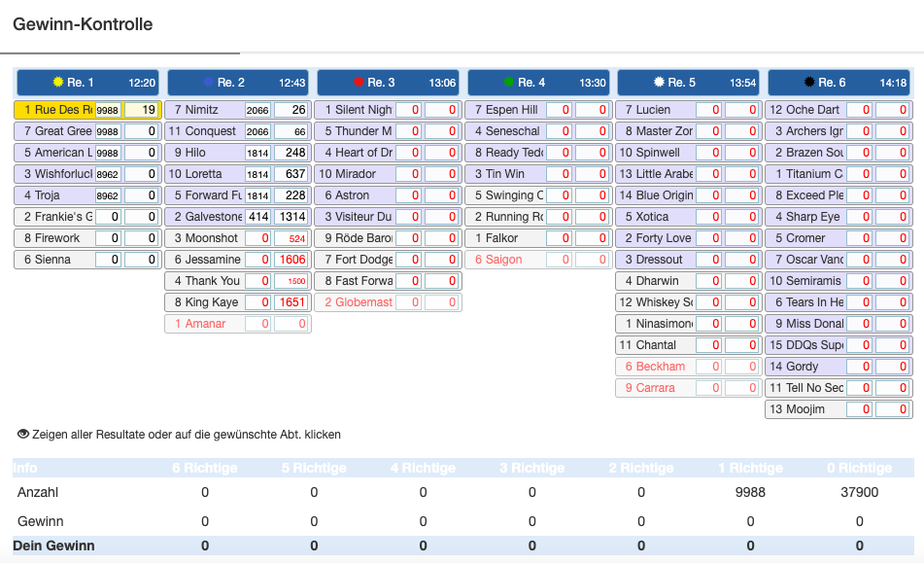Select horse 7 Espen Hill in race 4
This screenshot has height=563, width=924.
[538, 110]
